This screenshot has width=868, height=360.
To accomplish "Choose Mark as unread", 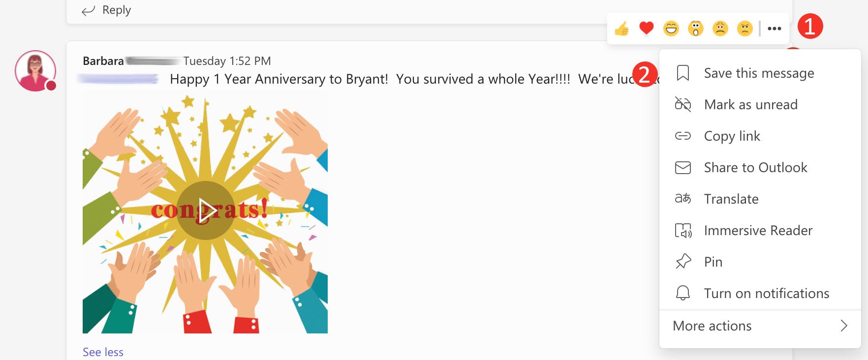I will point(760,105).
